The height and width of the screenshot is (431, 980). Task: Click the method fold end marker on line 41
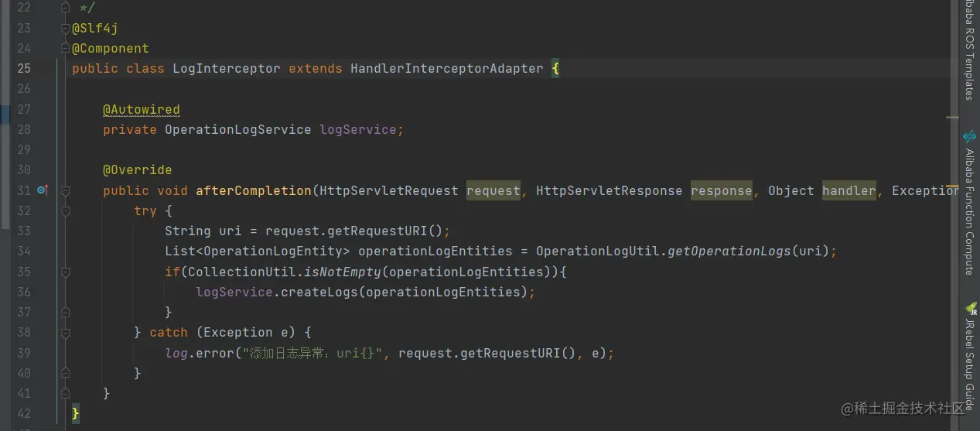pyautogui.click(x=66, y=393)
